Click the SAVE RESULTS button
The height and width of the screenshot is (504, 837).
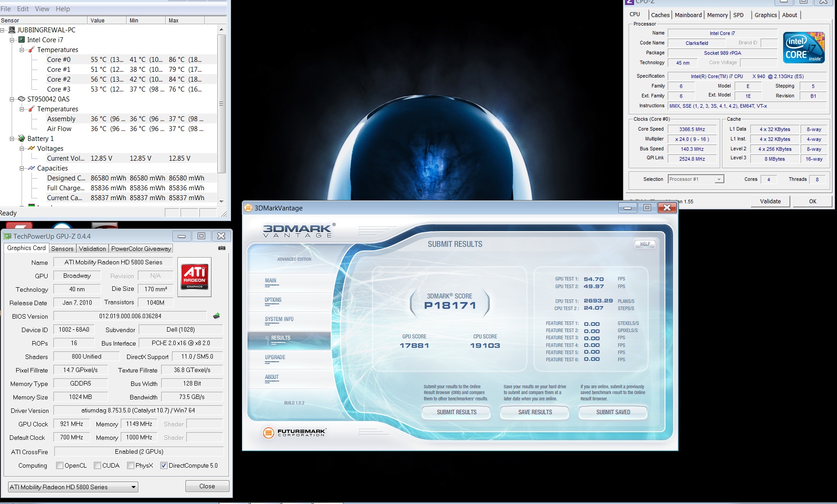pos(535,412)
